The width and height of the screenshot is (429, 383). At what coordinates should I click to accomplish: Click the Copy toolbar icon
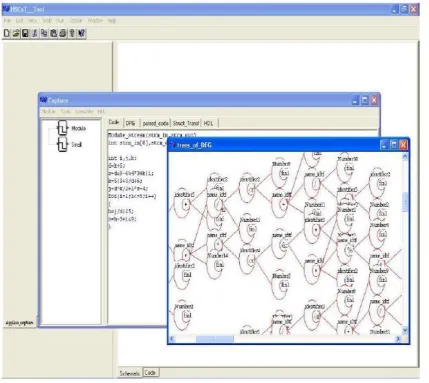(44, 33)
